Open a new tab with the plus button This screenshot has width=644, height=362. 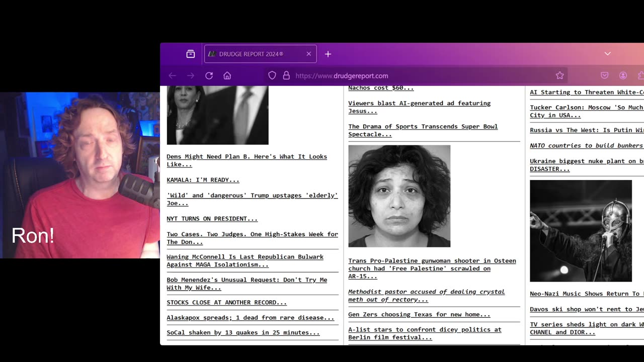point(328,54)
